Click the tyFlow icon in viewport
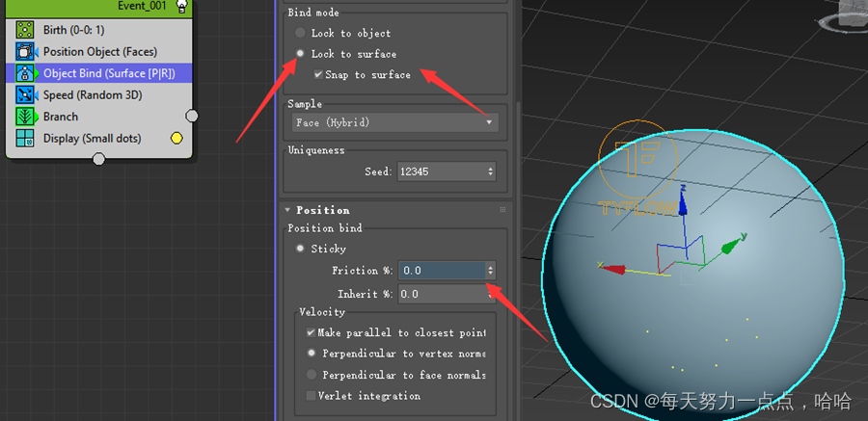868x421 pixels. (x=638, y=168)
